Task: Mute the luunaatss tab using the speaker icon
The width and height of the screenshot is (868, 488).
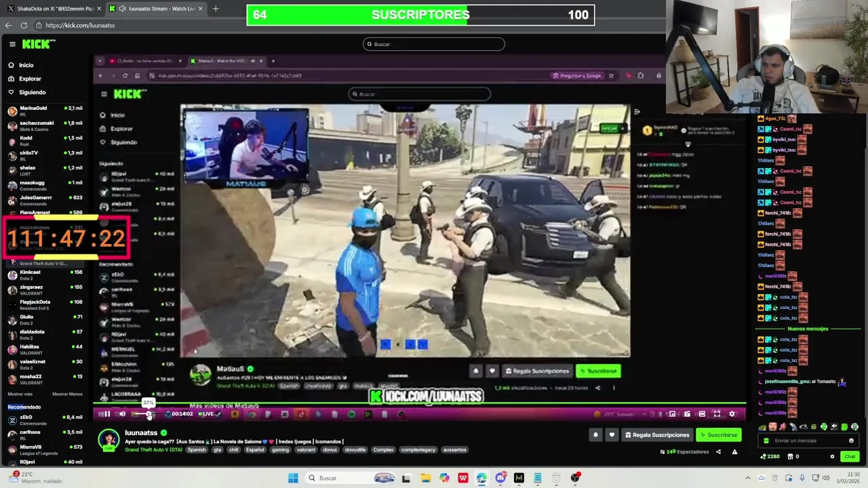Action: [122, 9]
